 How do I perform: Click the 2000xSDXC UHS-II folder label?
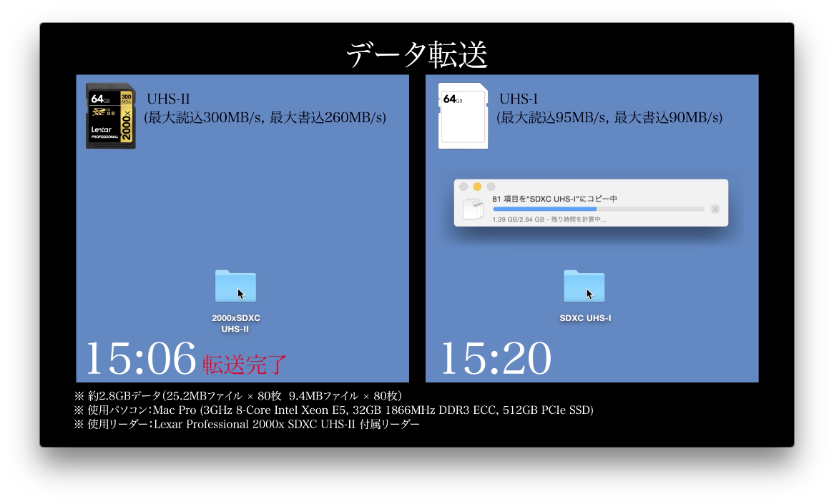click(235, 323)
